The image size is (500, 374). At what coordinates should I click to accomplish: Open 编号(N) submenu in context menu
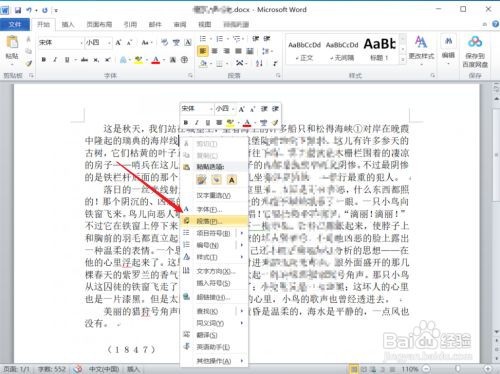[214, 245]
